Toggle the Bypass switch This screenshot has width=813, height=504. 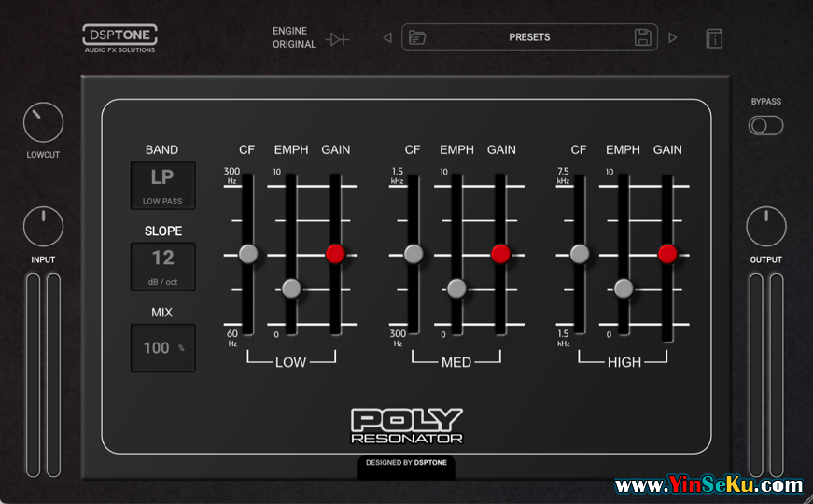(x=765, y=125)
